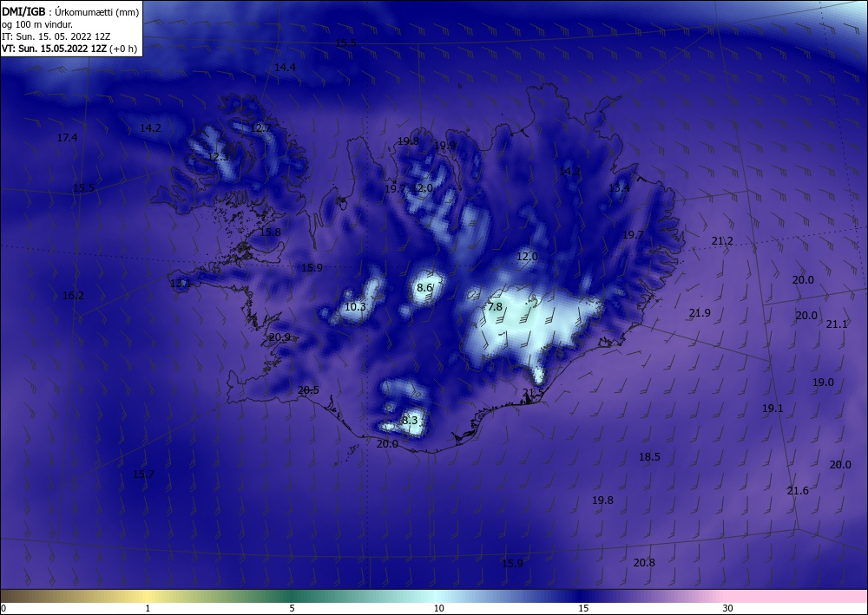Screen dimensions: 868x615
Task: Click the 19.0 value label
Action: (823, 383)
